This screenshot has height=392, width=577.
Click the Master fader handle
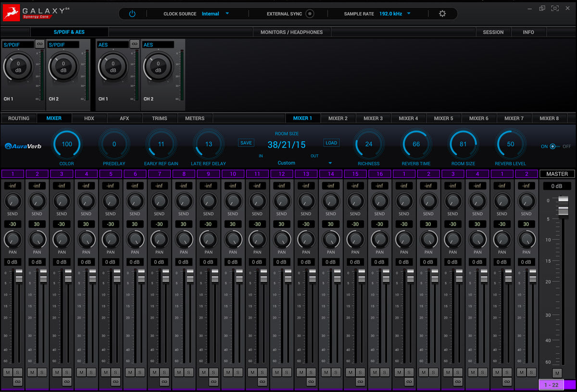(562, 206)
